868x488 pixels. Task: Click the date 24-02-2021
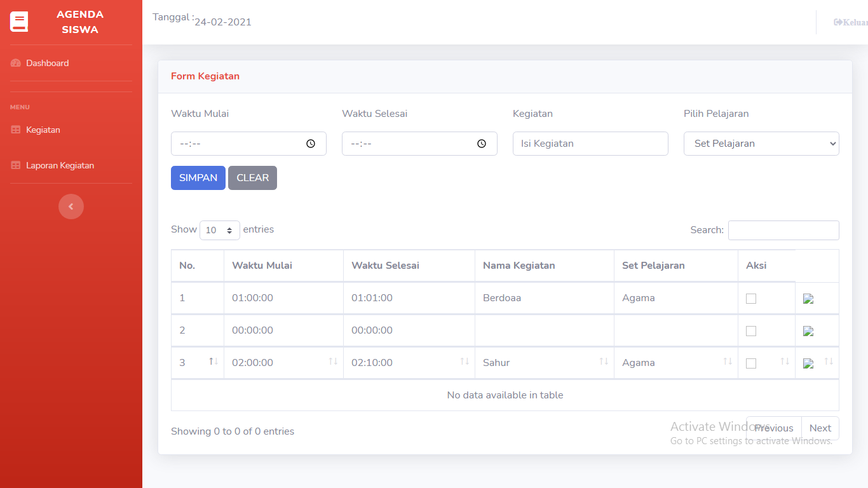[x=223, y=22]
